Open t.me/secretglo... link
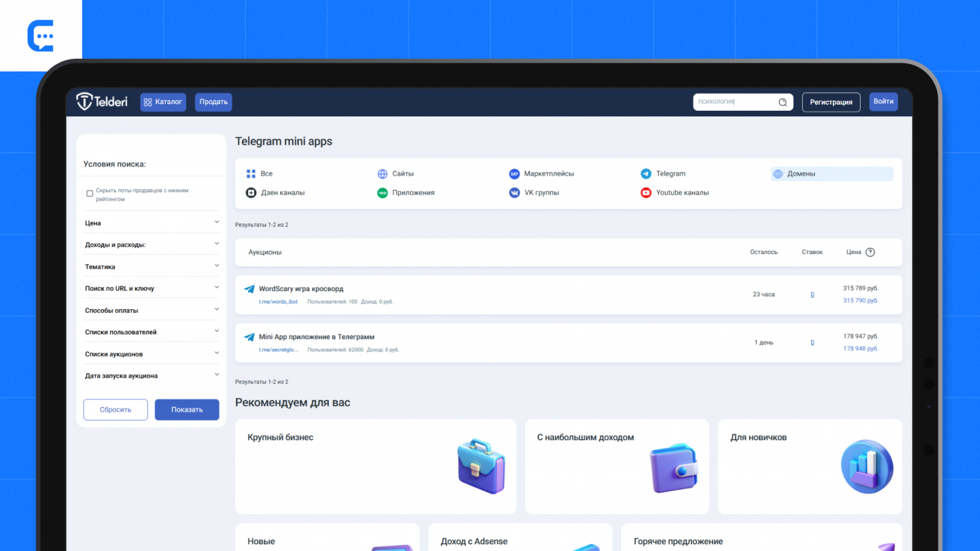 click(279, 350)
